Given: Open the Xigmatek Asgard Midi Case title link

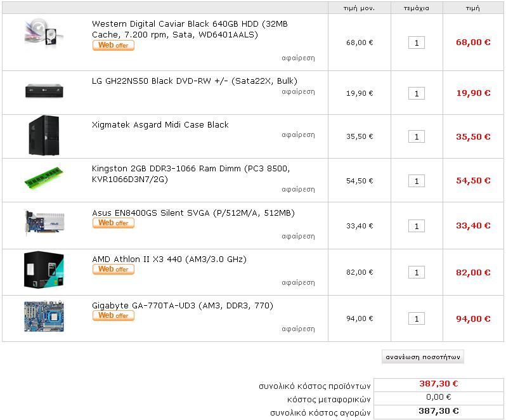Looking at the screenshot, I should coord(160,124).
